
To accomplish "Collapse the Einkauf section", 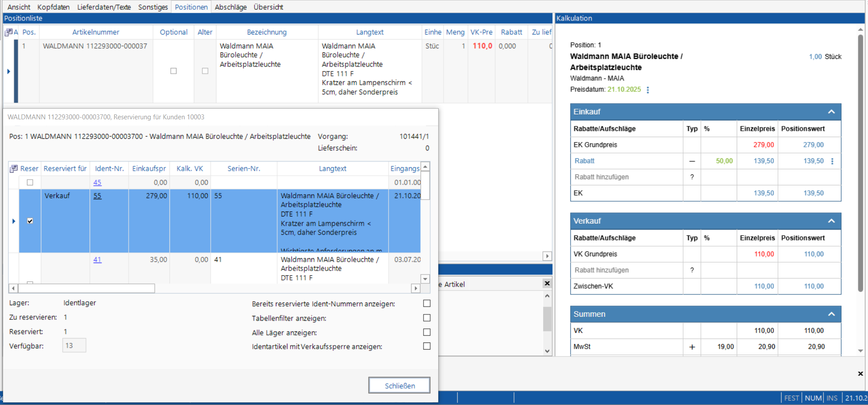I will coord(831,112).
